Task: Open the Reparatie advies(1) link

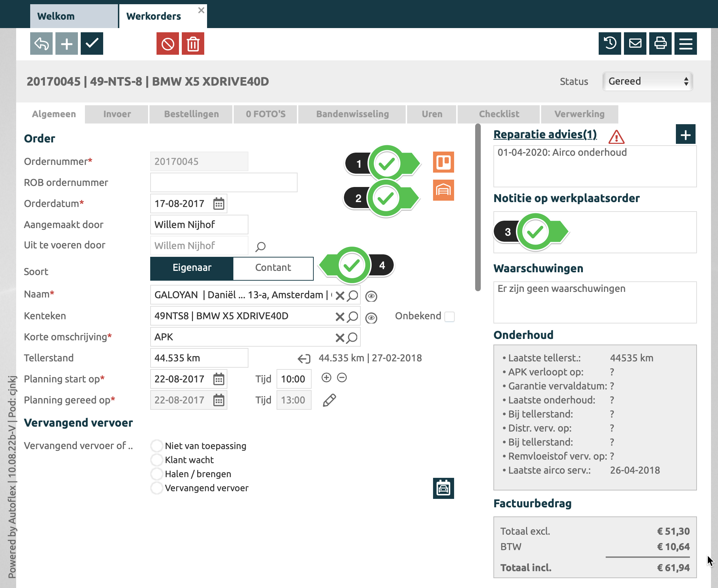Action: coord(545,134)
